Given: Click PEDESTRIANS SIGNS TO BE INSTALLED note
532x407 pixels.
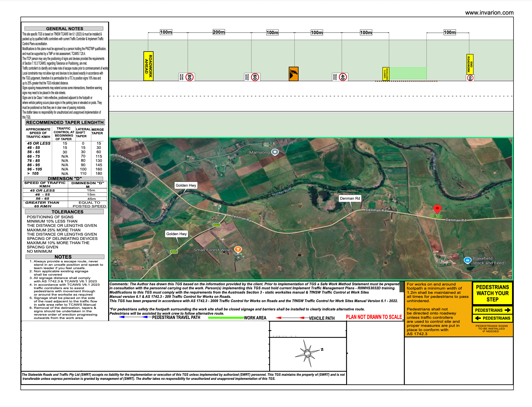Looking at the screenshot, I should 491,329.
